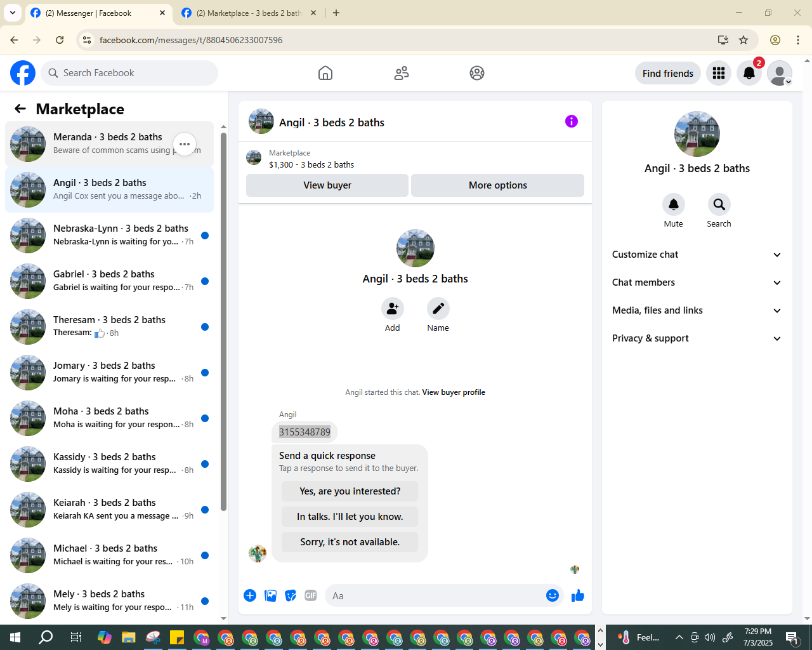Screen dimensions: 812x650
Task: Open the browser tab search dropdown arrow
Action: (x=13, y=13)
